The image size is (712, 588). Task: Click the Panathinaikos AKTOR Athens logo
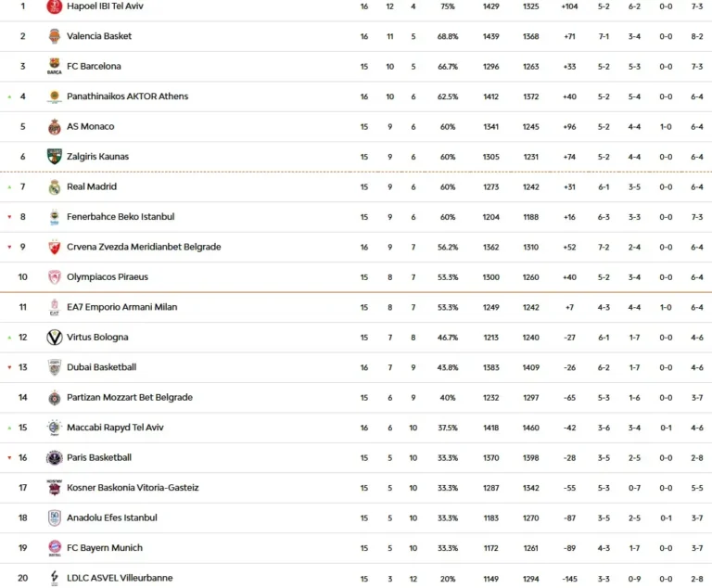pyautogui.click(x=54, y=96)
